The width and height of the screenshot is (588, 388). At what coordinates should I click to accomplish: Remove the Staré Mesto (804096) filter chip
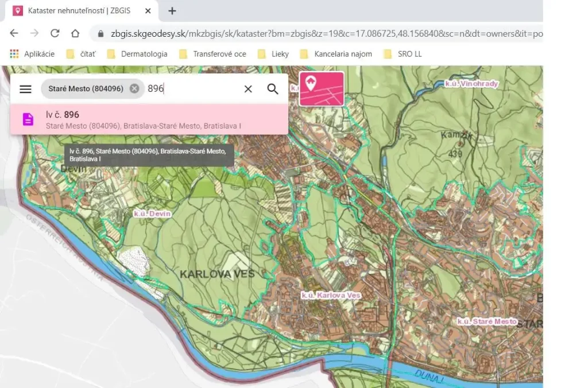pos(134,88)
